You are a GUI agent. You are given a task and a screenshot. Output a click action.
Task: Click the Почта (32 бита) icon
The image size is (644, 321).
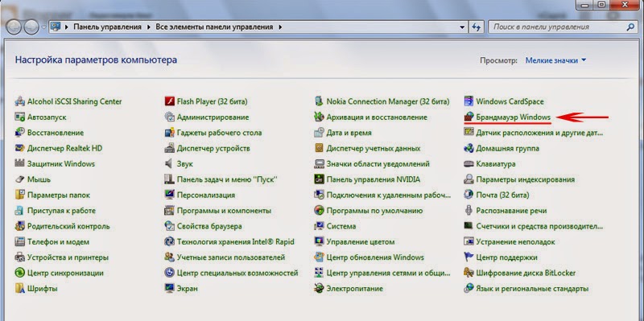point(469,195)
